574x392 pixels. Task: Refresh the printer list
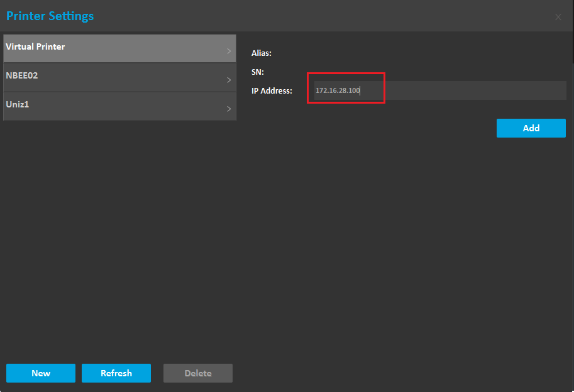click(x=116, y=373)
